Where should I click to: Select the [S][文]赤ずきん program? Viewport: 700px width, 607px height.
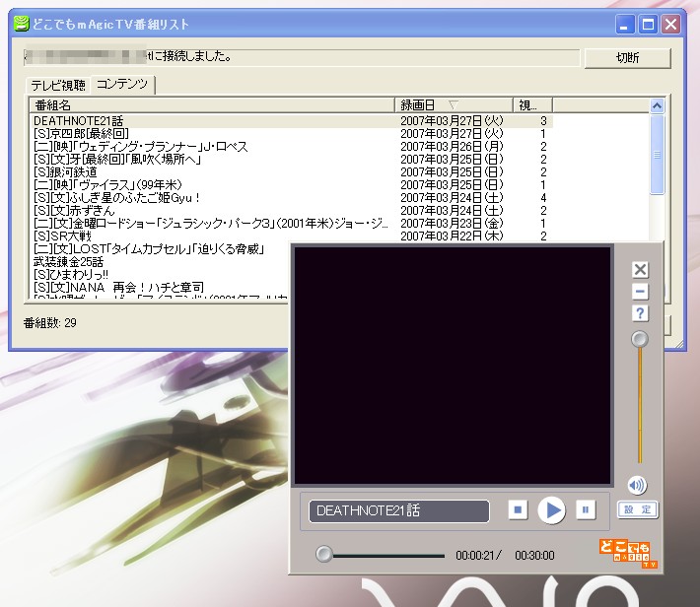[293, 210]
